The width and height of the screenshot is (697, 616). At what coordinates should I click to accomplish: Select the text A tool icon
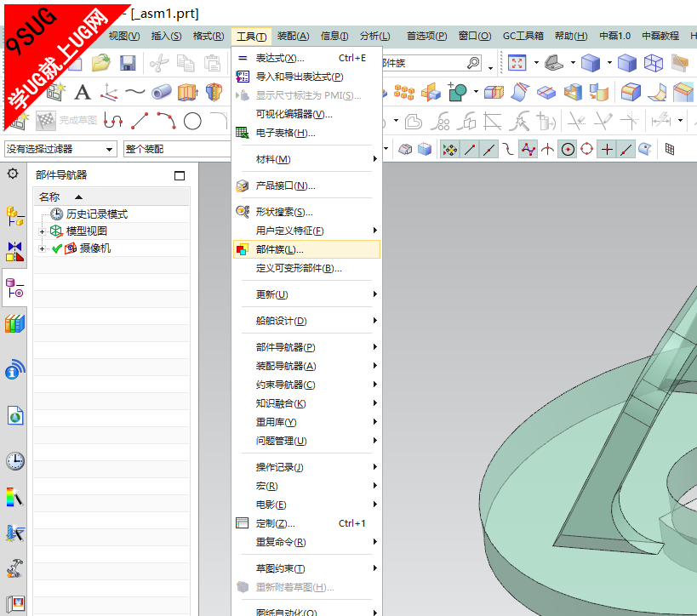[83, 93]
